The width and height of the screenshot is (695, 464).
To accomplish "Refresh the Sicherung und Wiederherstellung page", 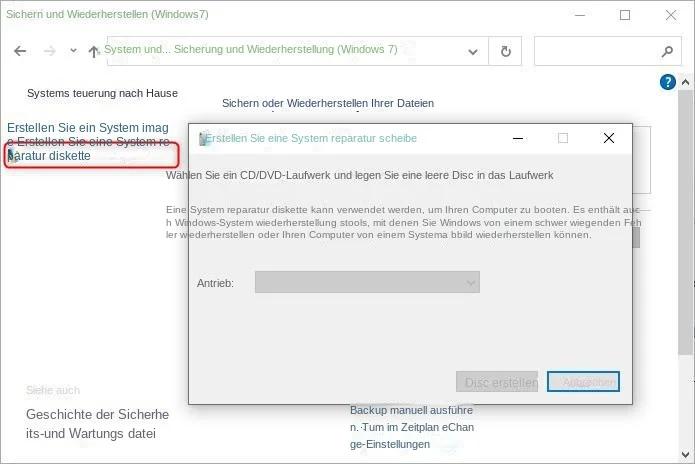I will pos(505,51).
